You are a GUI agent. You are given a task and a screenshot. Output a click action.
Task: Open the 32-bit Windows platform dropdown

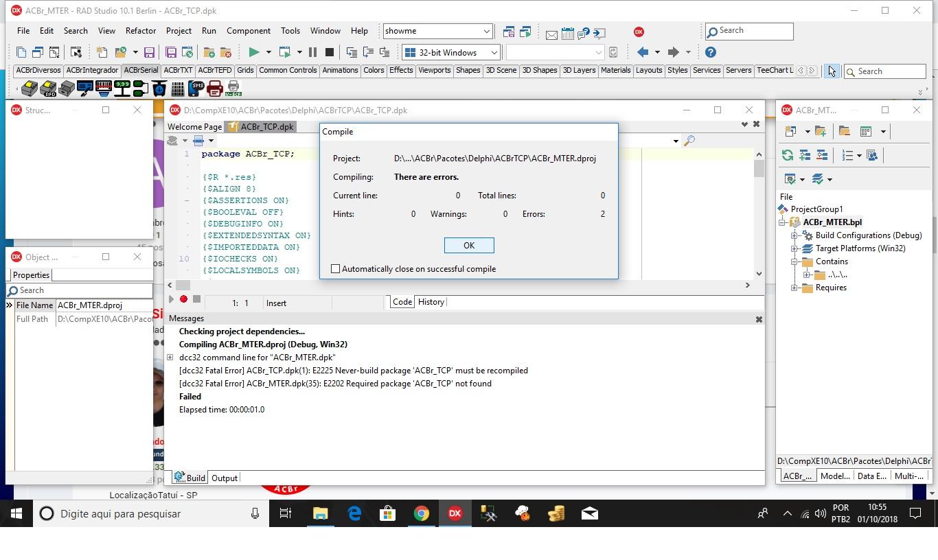point(493,52)
